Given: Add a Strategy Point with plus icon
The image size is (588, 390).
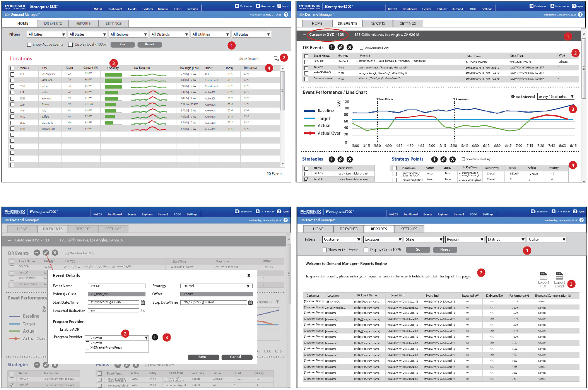Looking at the screenshot, I should [434, 159].
